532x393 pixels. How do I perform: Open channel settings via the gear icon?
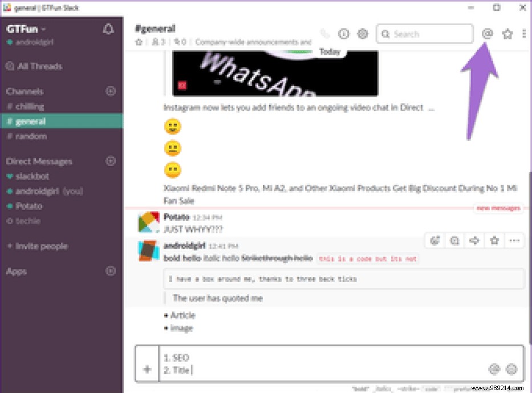[363, 34]
